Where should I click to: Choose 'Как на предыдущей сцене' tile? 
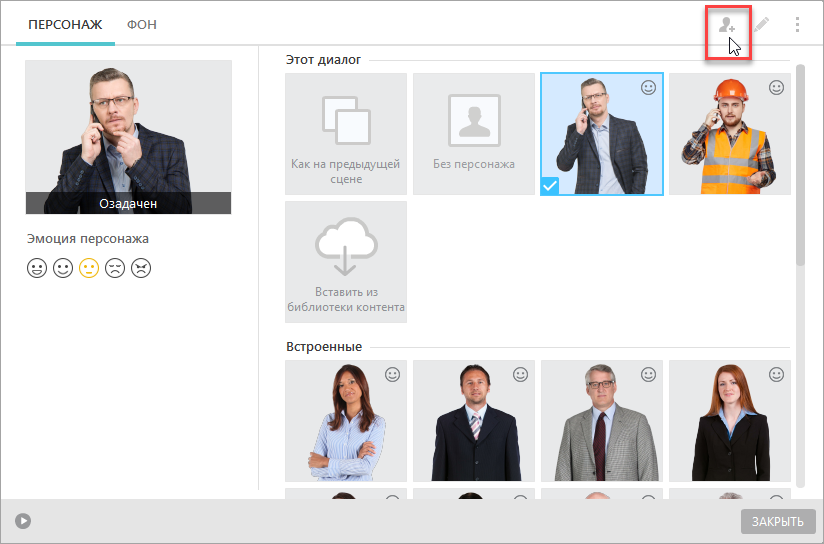point(346,134)
